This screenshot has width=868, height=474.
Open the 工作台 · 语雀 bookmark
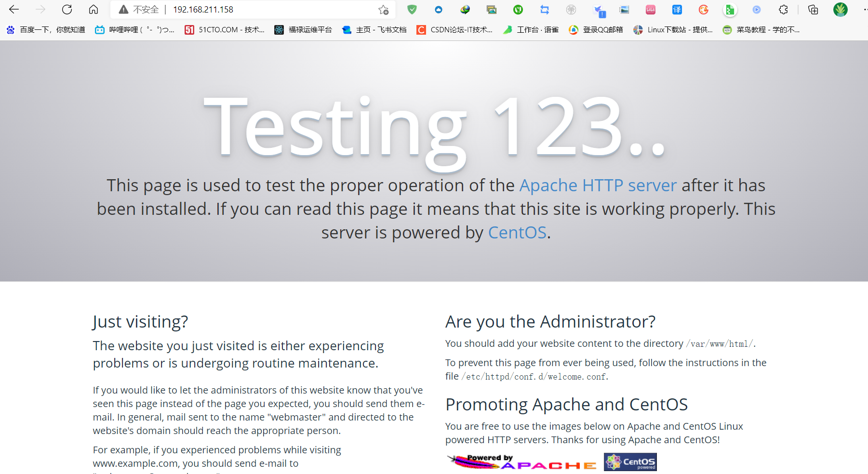pyautogui.click(x=531, y=30)
